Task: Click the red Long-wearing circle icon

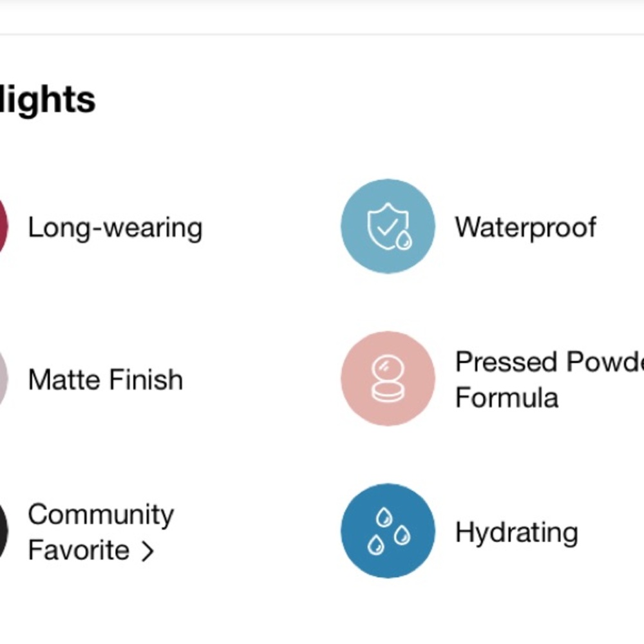Action: (3, 226)
